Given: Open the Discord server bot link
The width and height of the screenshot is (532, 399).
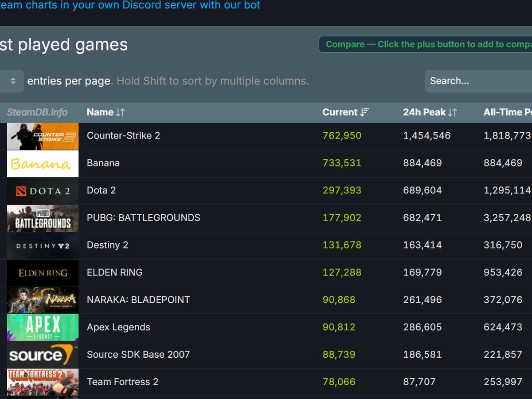Looking at the screenshot, I should click(x=129, y=5).
